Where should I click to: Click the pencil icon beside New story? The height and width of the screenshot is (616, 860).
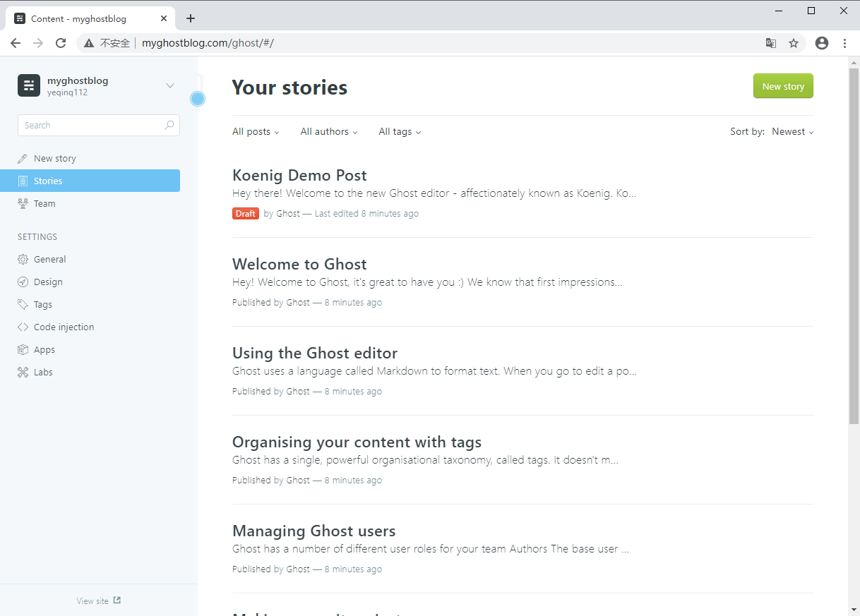point(23,159)
